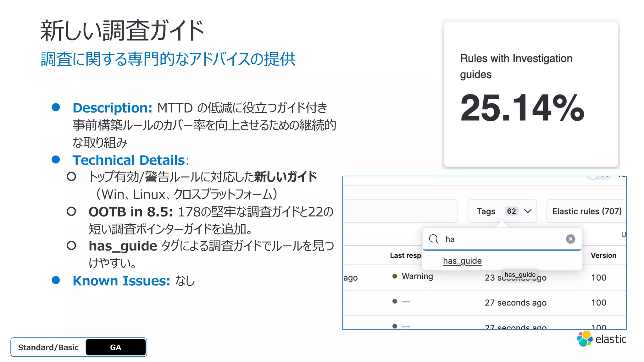Screen dimensions: 644x362
Task: Click the slide title 新しい調査ガイド
Action: click(x=122, y=30)
